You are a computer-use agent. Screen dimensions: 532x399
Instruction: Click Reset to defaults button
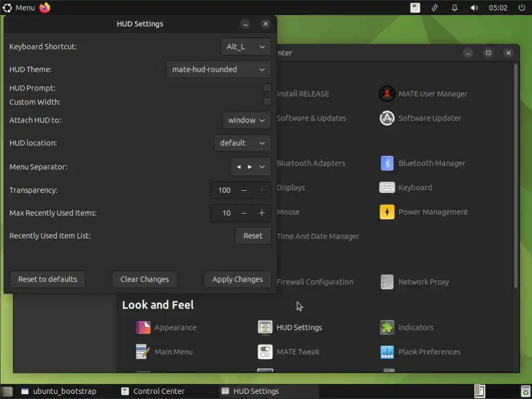click(x=47, y=279)
